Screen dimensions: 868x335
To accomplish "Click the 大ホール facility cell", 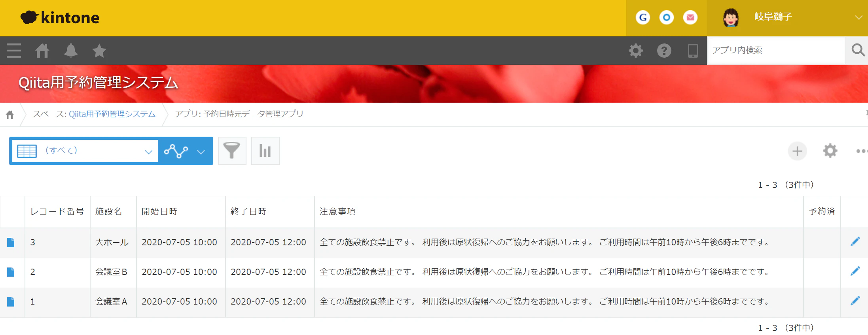I will pyautogui.click(x=113, y=243).
